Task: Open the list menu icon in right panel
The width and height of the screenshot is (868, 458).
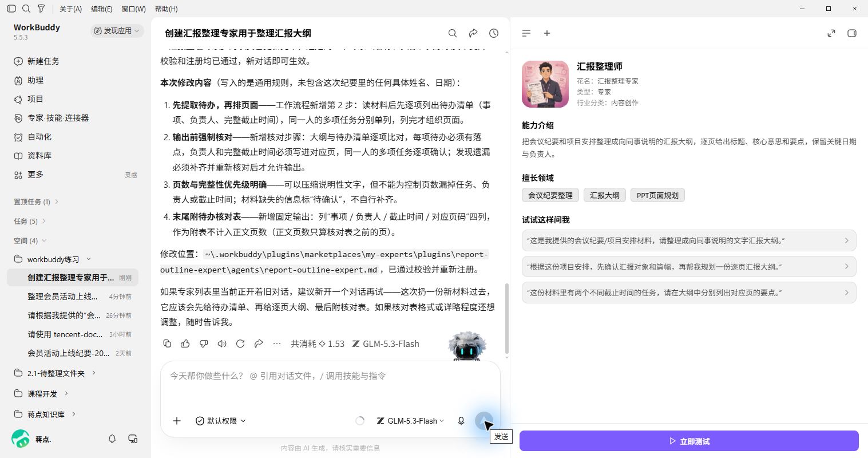Action: point(526,33)
